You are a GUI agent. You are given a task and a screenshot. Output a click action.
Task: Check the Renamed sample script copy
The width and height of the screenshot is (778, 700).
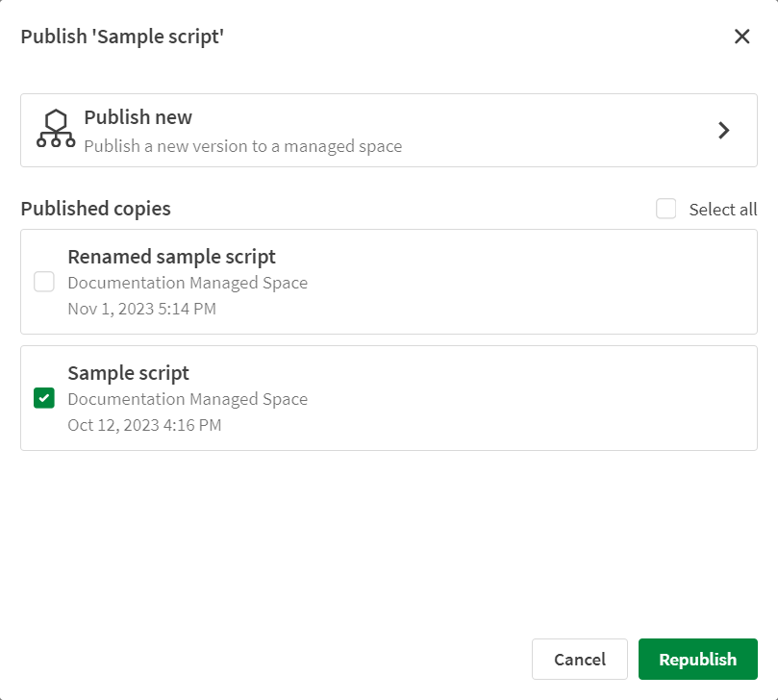pyautogui.click(x=42, y=282)
